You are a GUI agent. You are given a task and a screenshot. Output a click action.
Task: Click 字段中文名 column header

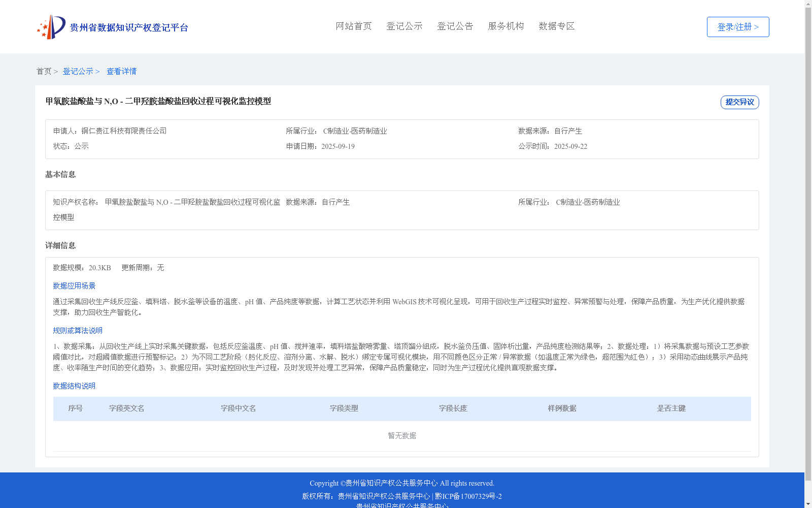(239, 408)
